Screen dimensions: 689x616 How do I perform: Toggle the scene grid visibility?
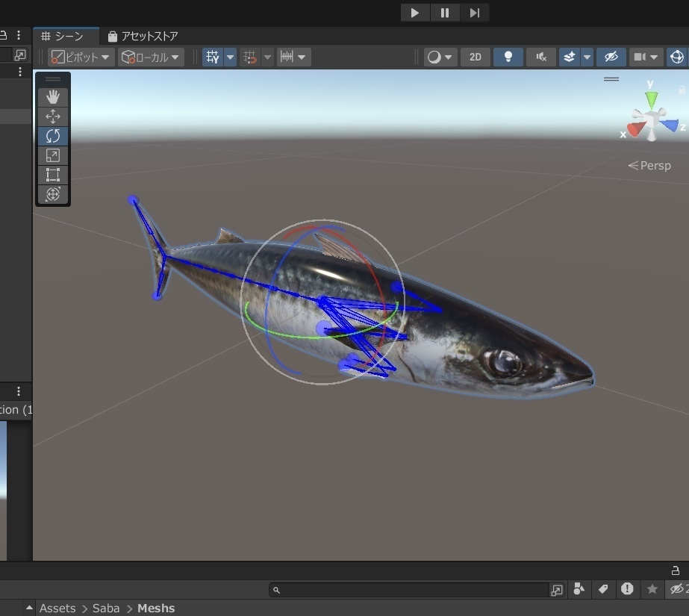click(x=213, y=57)
